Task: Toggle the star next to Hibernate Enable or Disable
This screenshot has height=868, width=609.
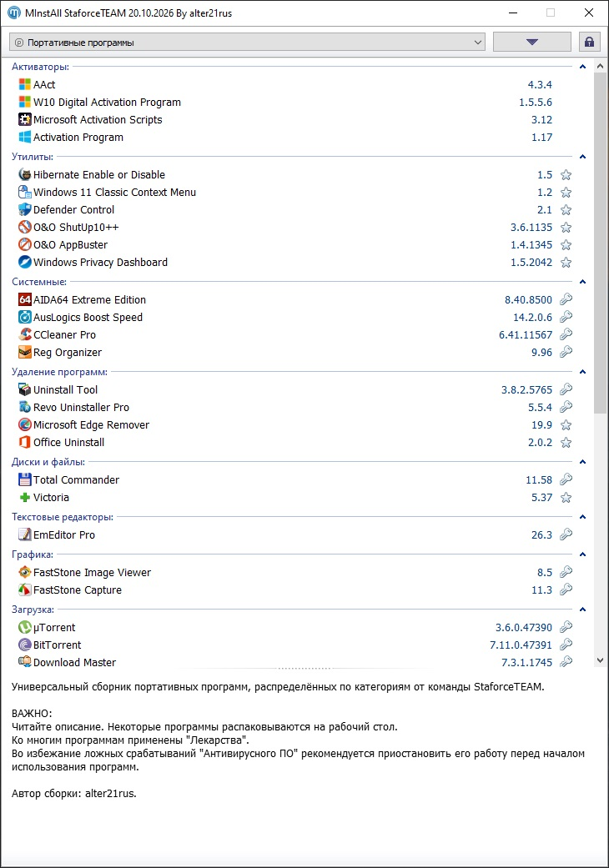Action: tap(566, 175)
